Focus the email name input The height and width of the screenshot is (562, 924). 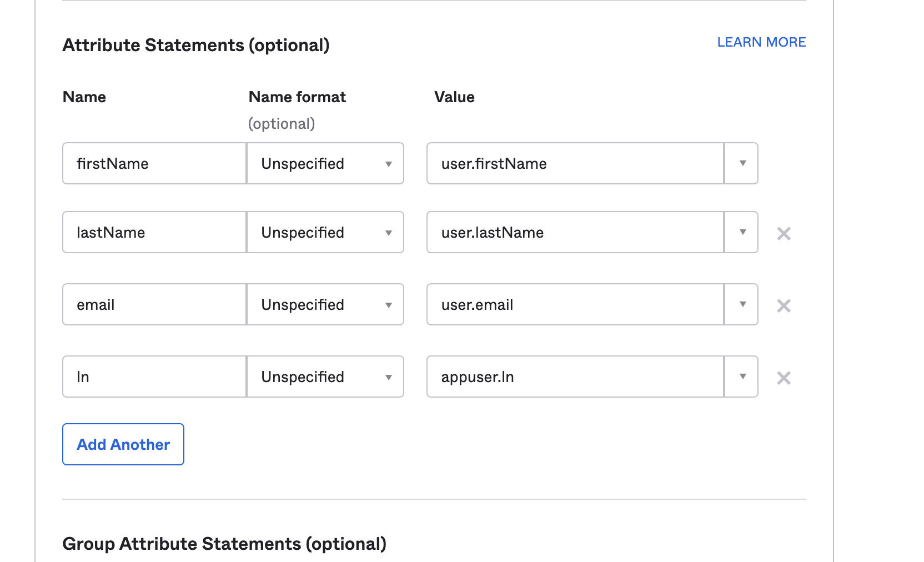coord(154,304)
